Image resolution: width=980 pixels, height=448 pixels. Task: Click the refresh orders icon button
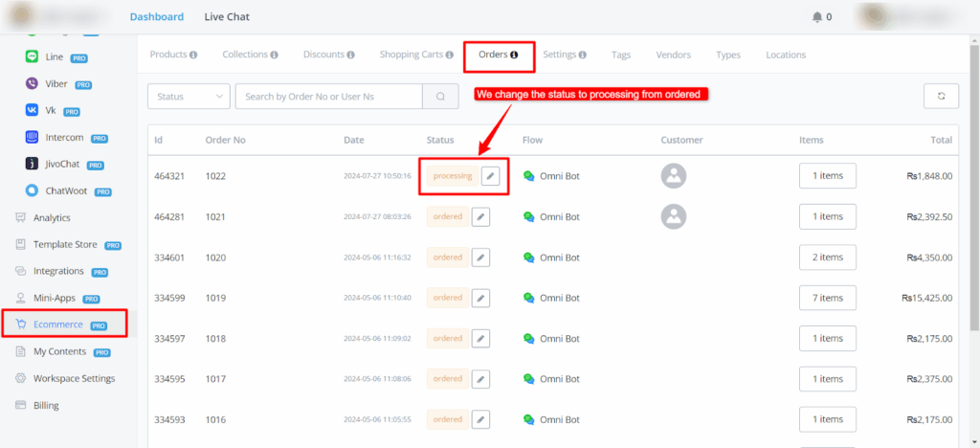point(941,97)
